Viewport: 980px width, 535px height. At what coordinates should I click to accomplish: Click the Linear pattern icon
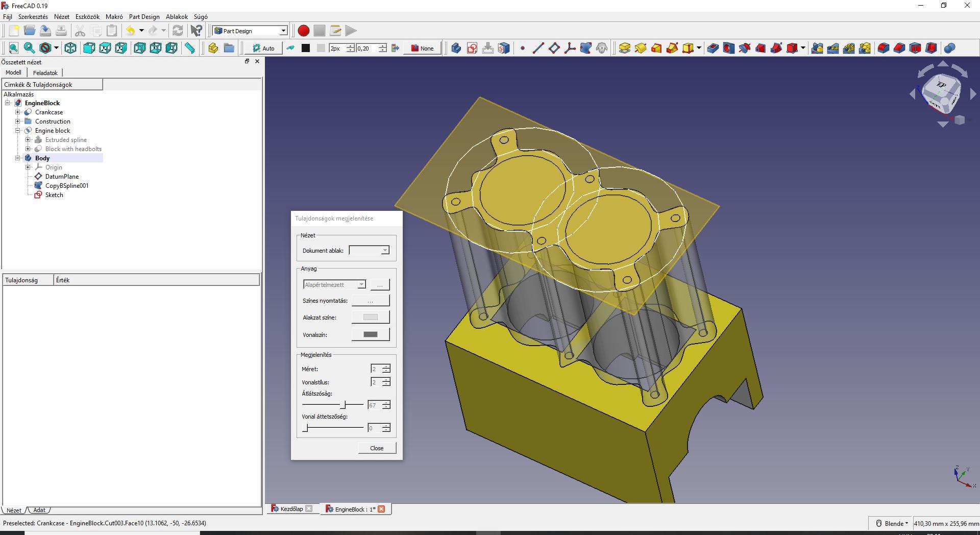point(833,48)
